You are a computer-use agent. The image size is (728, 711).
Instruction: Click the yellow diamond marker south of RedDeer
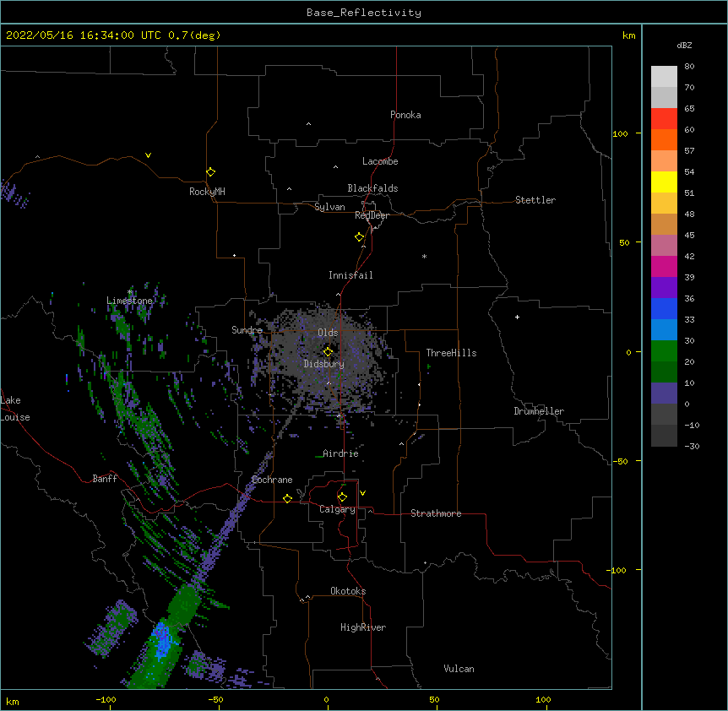click(x=360, y=237)
